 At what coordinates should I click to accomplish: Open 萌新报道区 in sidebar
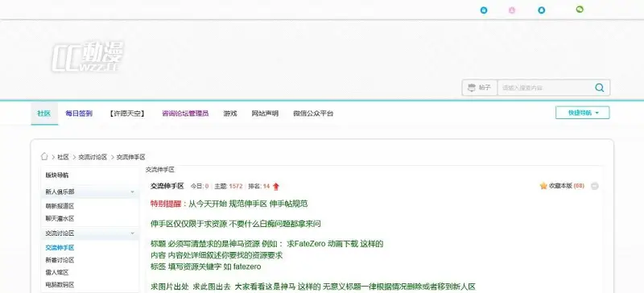pos(60,206)
